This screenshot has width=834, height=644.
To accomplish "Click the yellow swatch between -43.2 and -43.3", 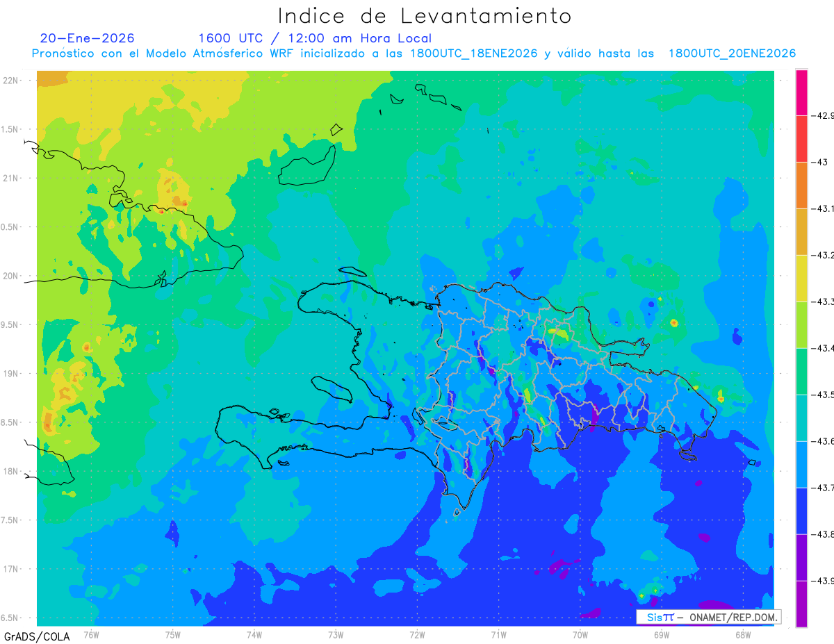I will [801, 279].
